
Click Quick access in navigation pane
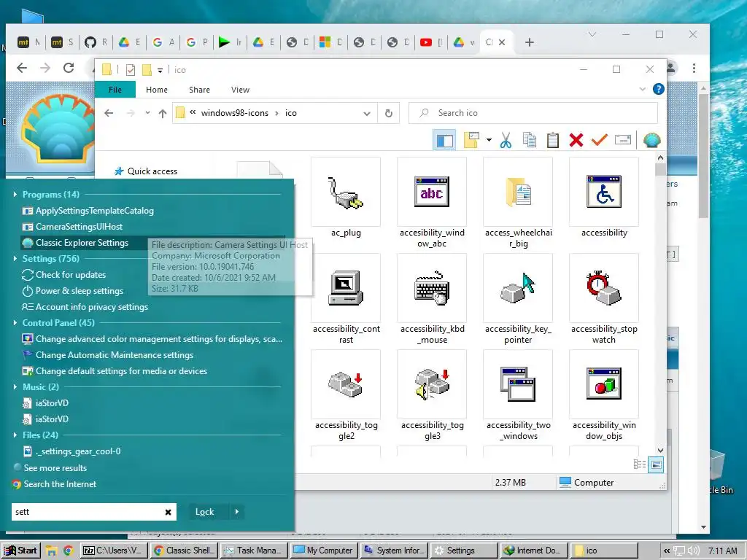point(146,171)
